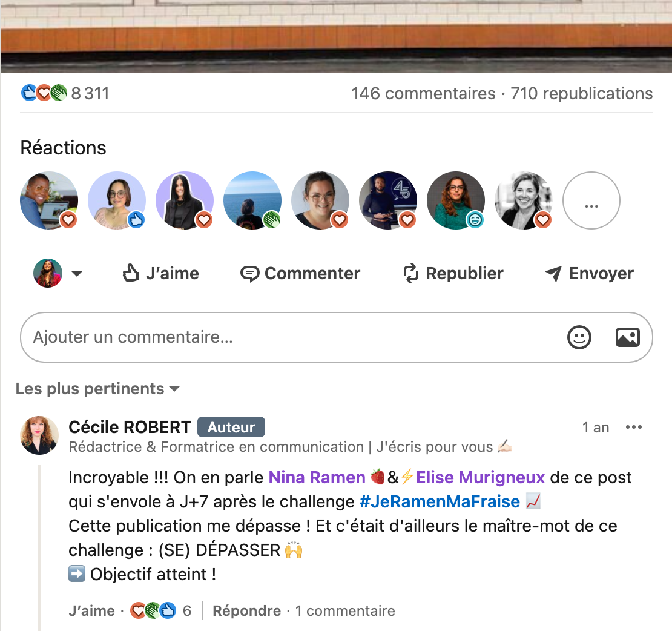Open Elise Murigneux's profile mention

[x=480, y=478]
